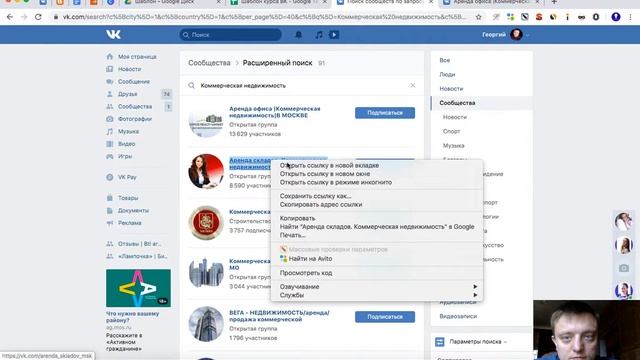Open ВЕГА group skyscraper avatar
Screen dimensions: 640x360
(x=206, y=324)
